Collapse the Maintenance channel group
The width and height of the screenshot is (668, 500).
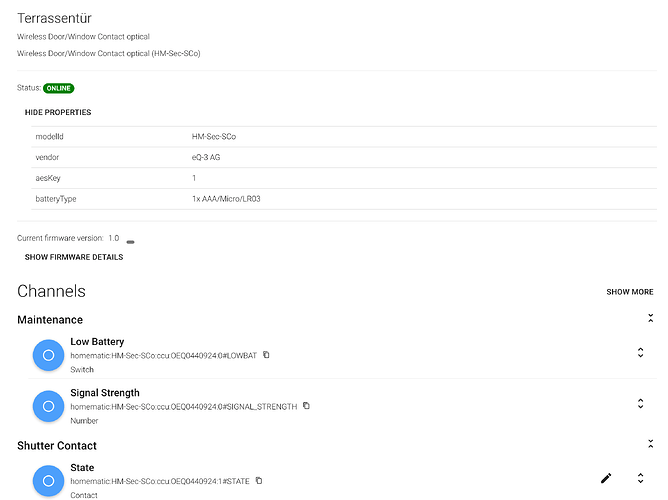(650, 318)
